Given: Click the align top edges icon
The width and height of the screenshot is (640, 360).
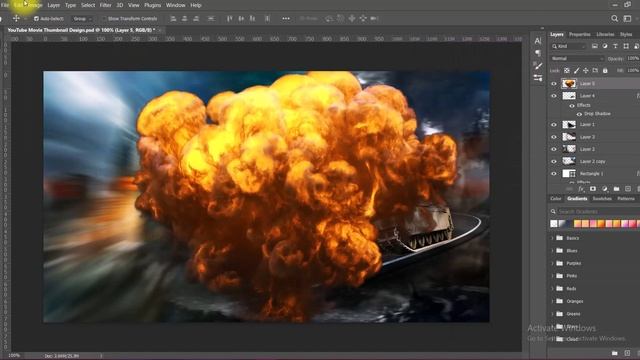Looking at the screenshot, I should pos(229,18).
